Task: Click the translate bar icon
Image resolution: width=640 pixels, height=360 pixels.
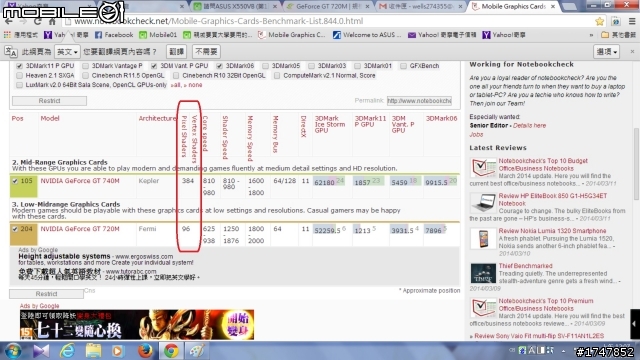Action: (x=11, y=52)
